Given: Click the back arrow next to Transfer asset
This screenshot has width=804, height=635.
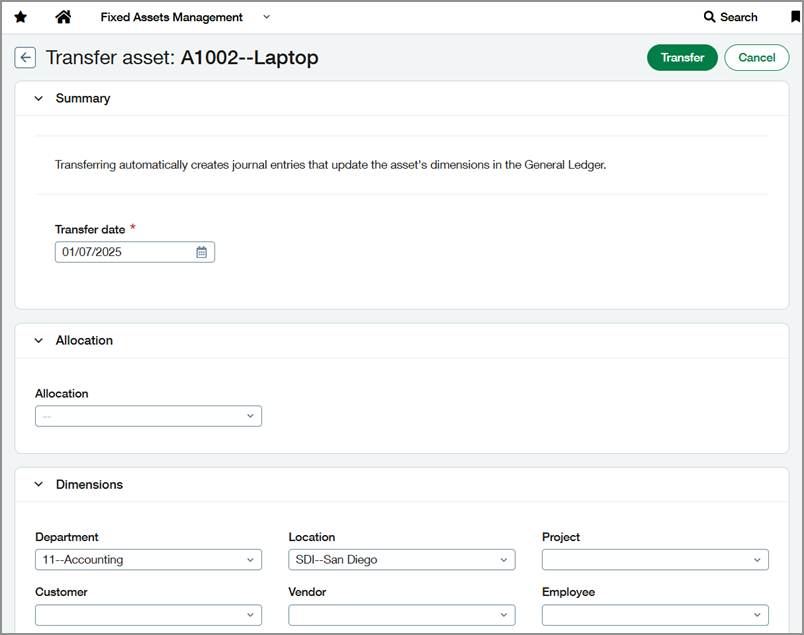Looking at the screenshot, I should [25, 57].
